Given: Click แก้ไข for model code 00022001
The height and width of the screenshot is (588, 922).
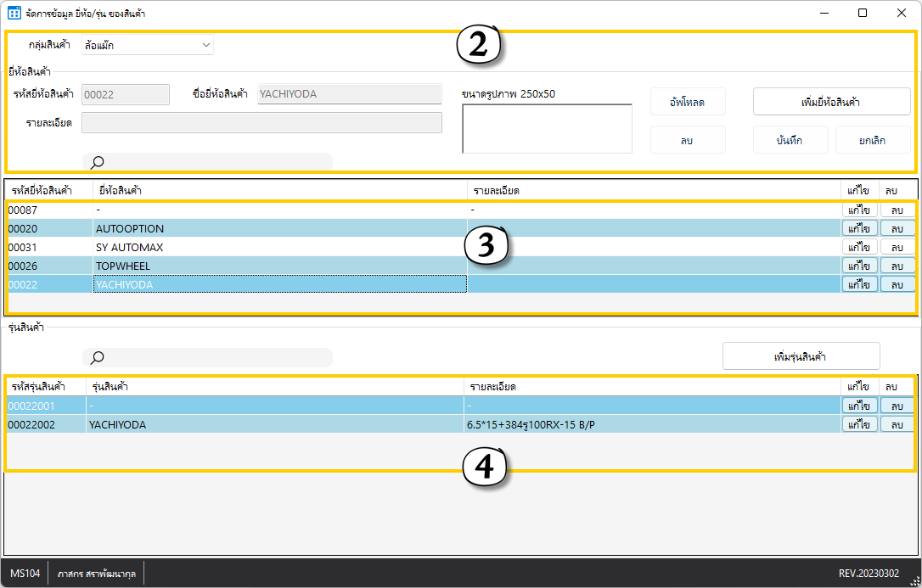Looking at the screenshot, I should 859,406.
